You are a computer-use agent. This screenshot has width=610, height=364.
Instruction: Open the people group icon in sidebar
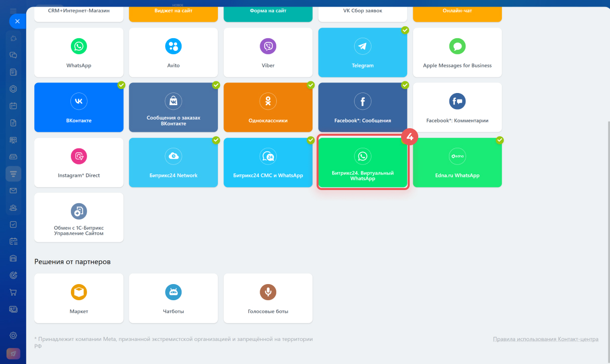(x=14, y=208)
